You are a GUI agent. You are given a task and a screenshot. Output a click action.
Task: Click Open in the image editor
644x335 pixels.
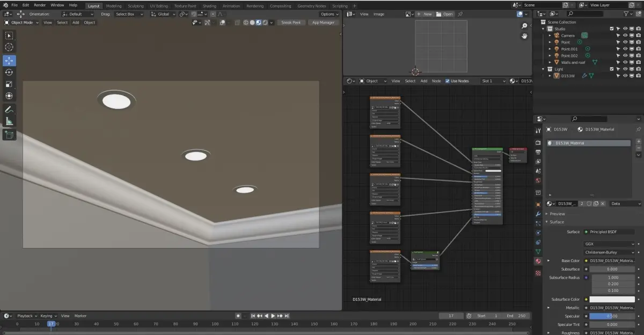tap(444, 14)
